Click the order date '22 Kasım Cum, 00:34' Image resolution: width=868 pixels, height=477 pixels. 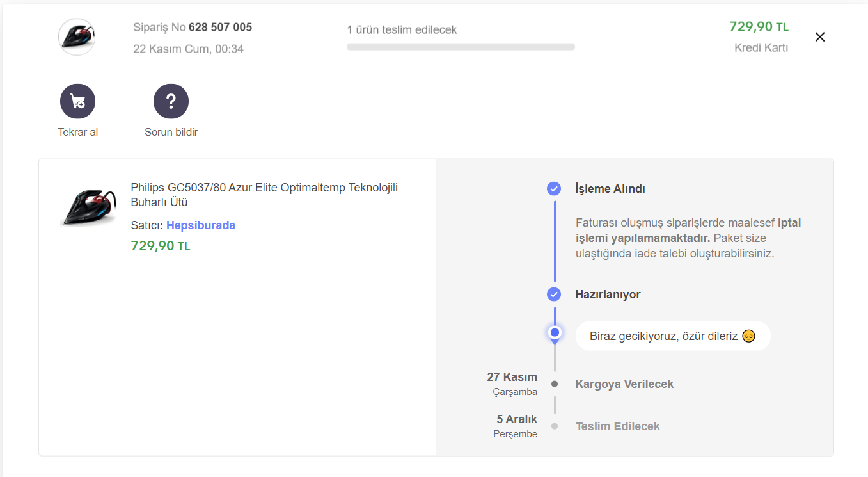(x=188, y=49)
